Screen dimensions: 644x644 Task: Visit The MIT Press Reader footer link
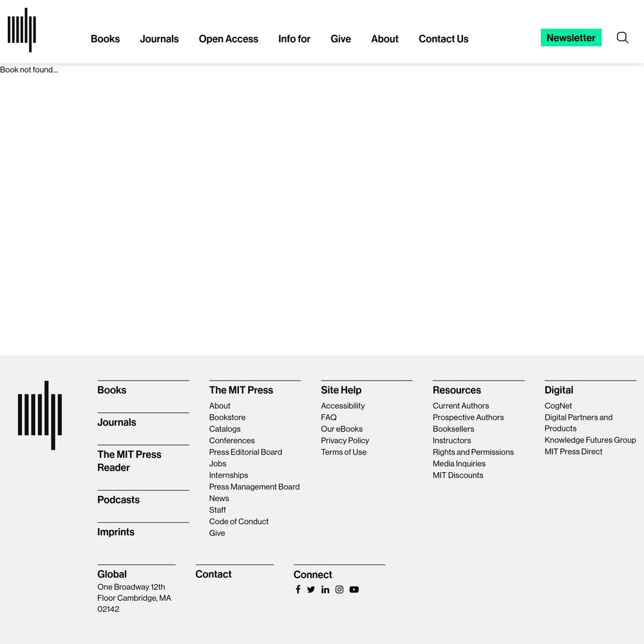pyautogui.click(x=129, y=461)
